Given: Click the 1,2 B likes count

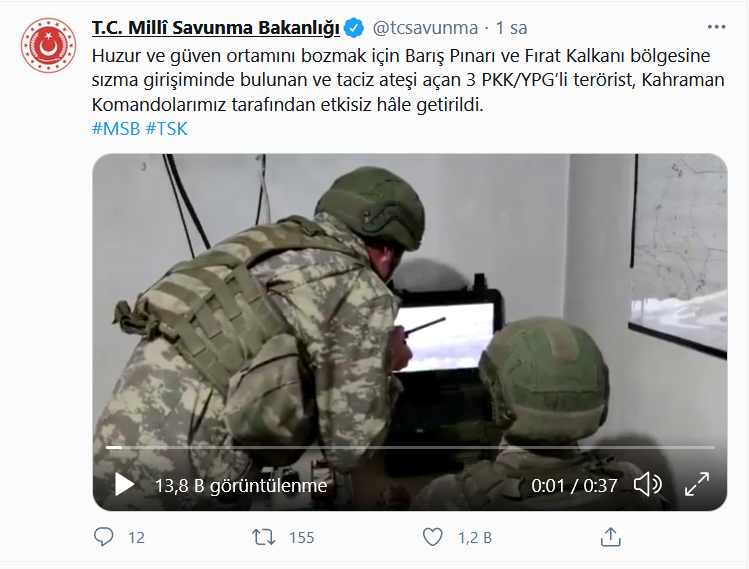Looking at the screenshot, I should point(475,537).
